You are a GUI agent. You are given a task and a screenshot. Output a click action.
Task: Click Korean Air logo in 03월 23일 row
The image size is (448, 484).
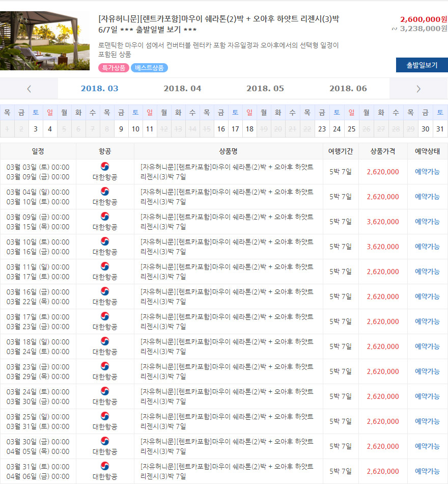point(105,366)
